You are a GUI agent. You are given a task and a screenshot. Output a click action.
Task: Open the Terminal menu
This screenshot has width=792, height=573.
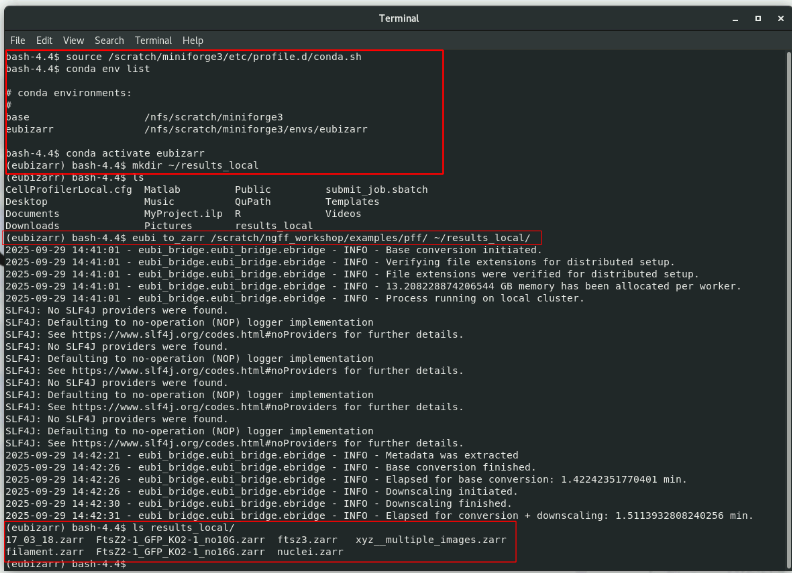tap(153, 40)
